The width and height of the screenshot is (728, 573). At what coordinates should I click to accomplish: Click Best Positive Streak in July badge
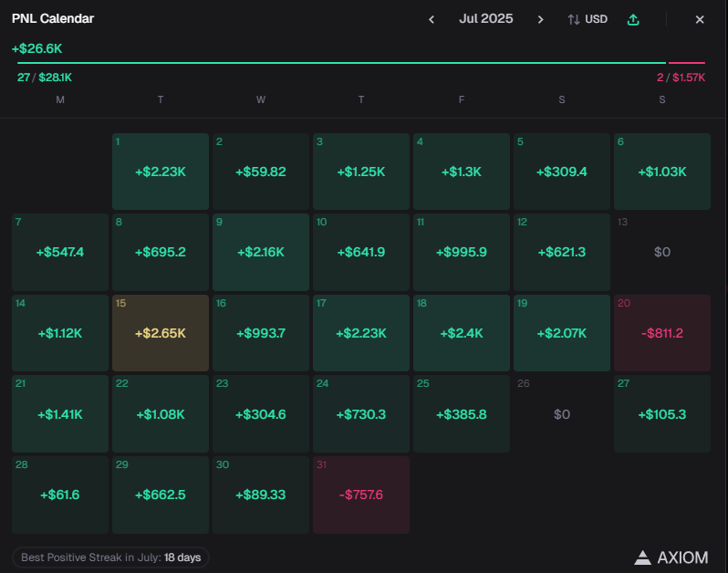pyautogui.click(x=111, y=557)
